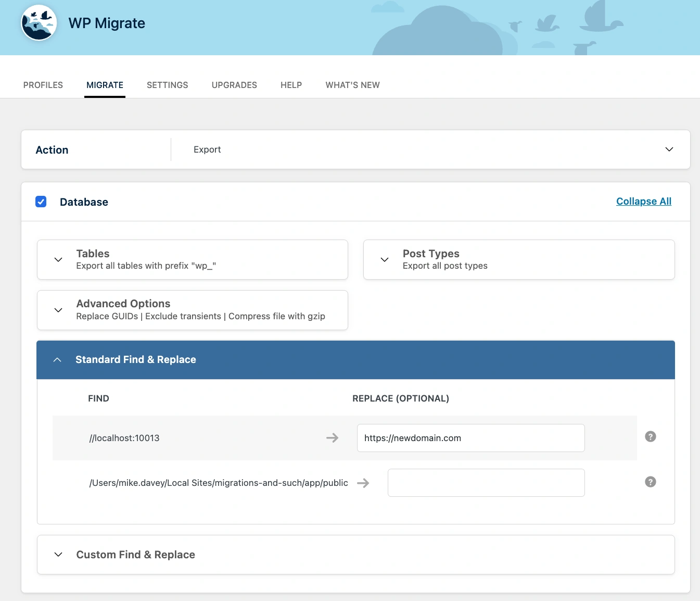This screenshot has width=700, height=601.
Task: Click help icon beside file path row
Action: [650, 482]
